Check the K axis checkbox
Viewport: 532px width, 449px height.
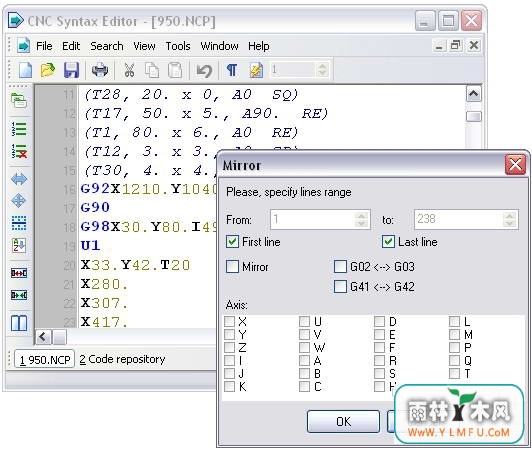230,386
